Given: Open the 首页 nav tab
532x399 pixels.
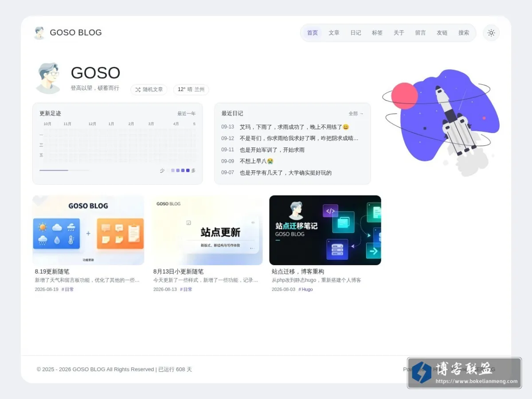Looking at the screenshot, I should pos(313,33).
